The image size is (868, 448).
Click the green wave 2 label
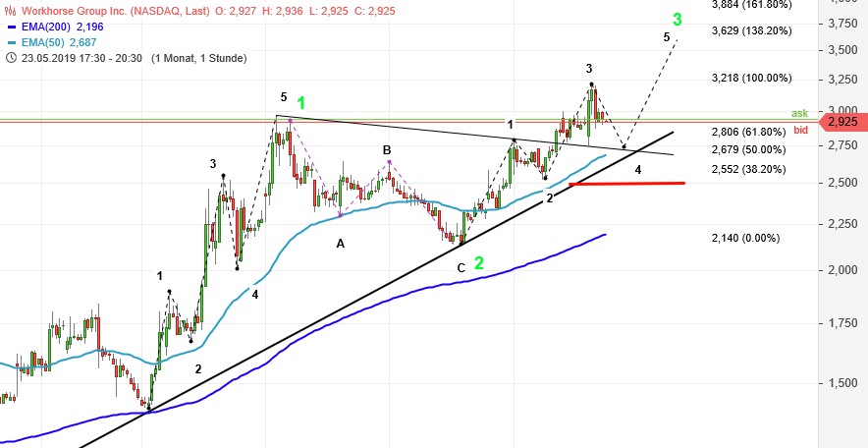[478, 263]
